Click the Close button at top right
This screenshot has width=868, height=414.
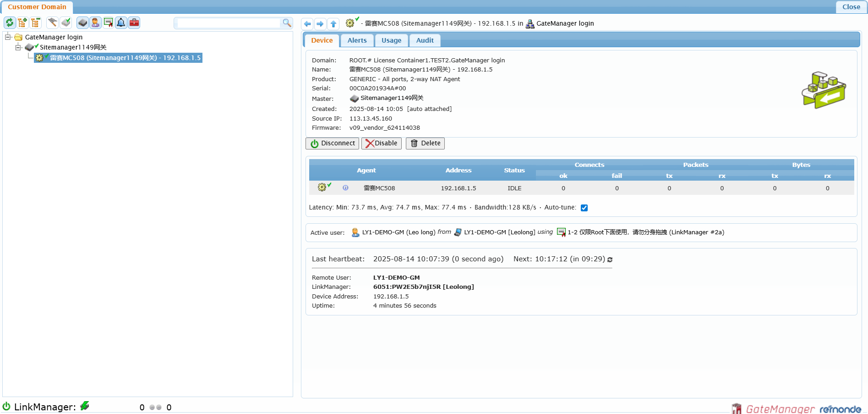pos(851,7)
